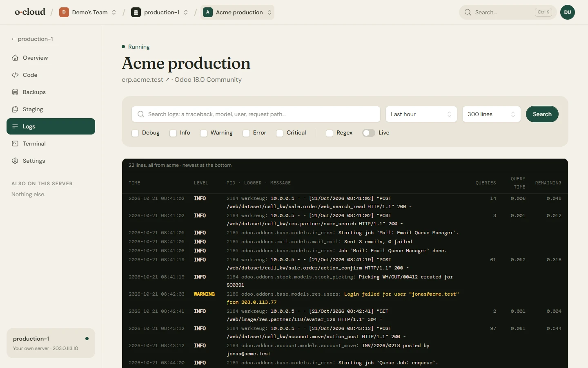The image size is (588, 368).
Task: Click the green Acme production project icon
Action: pyautogui.click(x=207, y=12)
